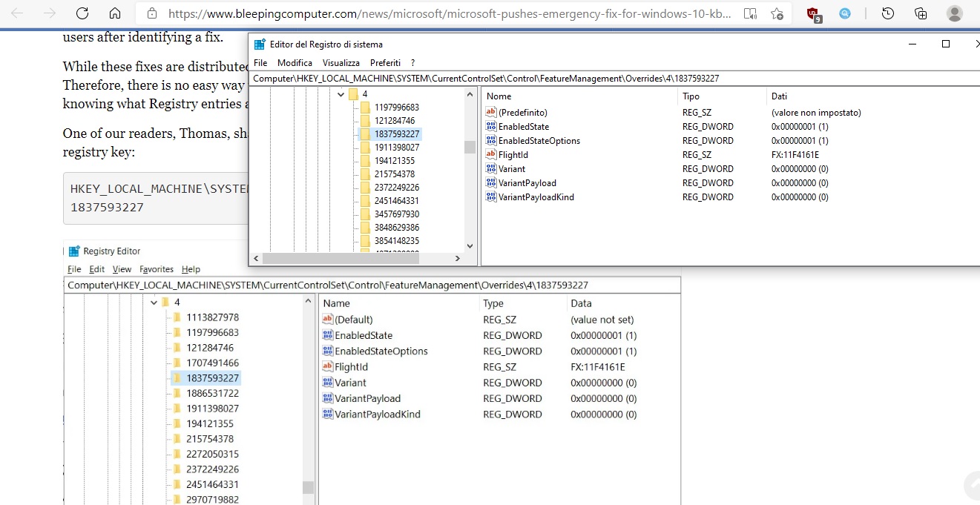Screen dimensions: 980x505
Task: Click DWORD icon of EnabledStateOptions in Editor del Registro
Action: [491, 140]
